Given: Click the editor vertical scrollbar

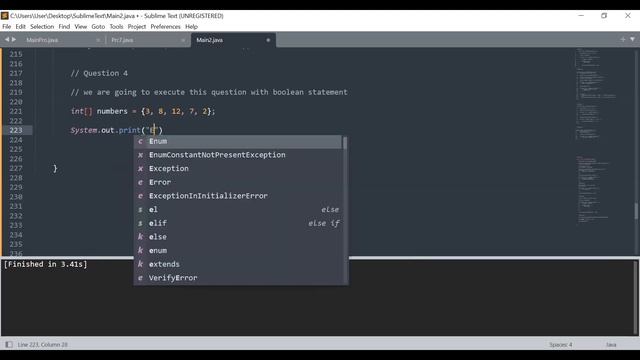Looking at the screenshot, I should 636,211.
